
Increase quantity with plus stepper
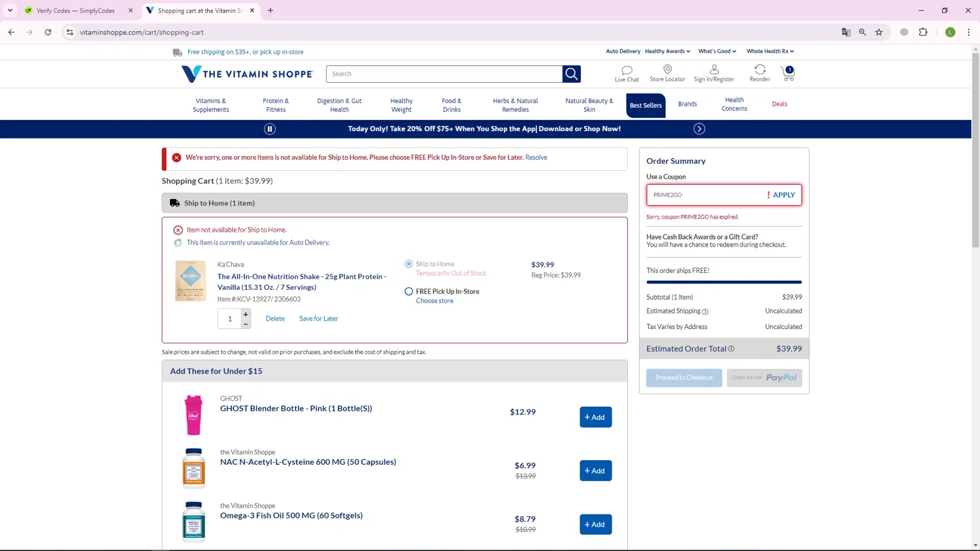[x=246, y=314]
